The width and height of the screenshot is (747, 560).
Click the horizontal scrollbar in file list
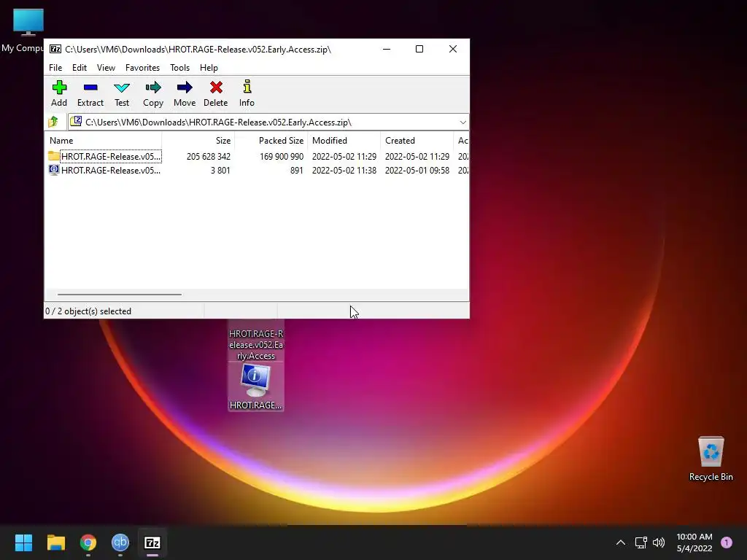[x=119, y=295]
